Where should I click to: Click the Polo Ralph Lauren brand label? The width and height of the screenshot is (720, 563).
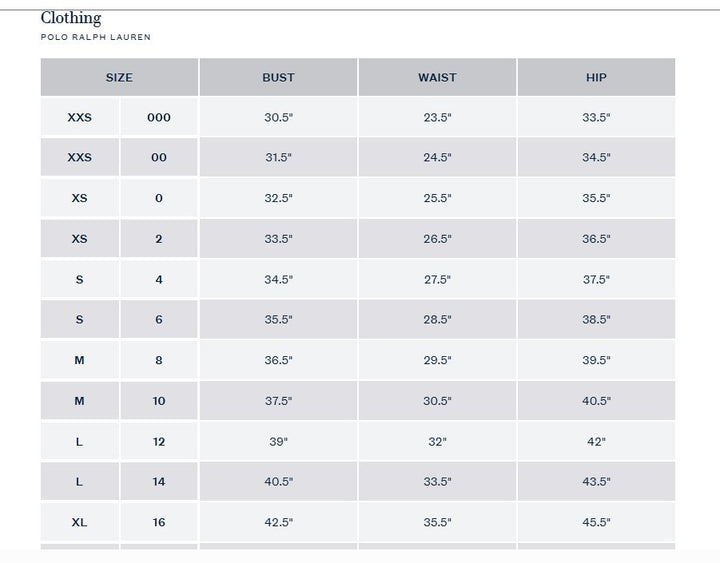[x=96, y=37]
